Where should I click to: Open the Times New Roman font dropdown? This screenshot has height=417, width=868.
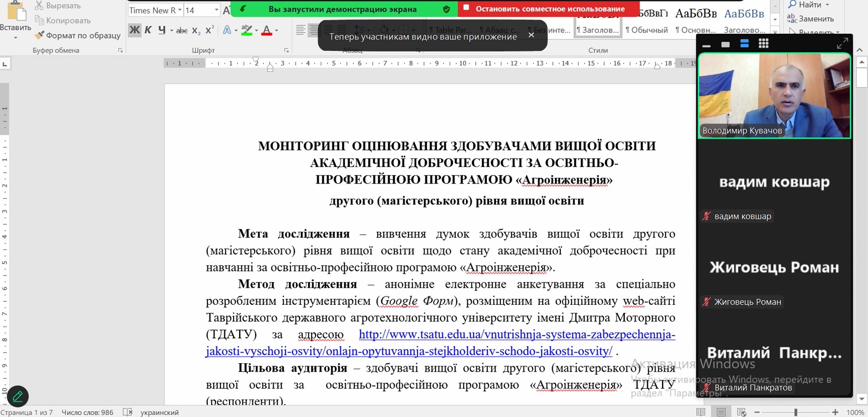point(180,10)
